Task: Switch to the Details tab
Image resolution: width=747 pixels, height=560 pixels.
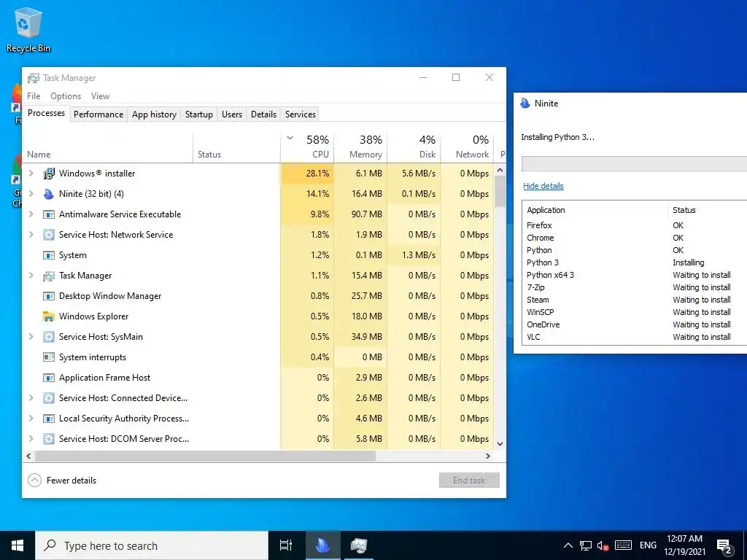Action: pos(263,114)
